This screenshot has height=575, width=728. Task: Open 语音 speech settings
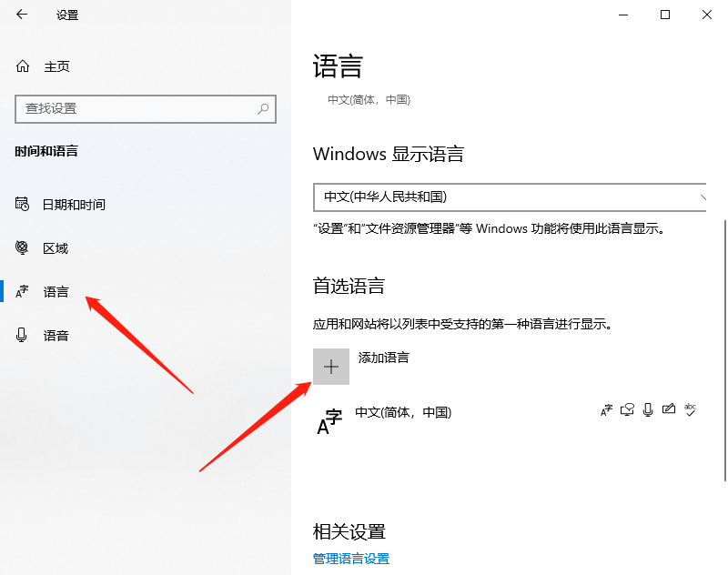click(56, 336)
